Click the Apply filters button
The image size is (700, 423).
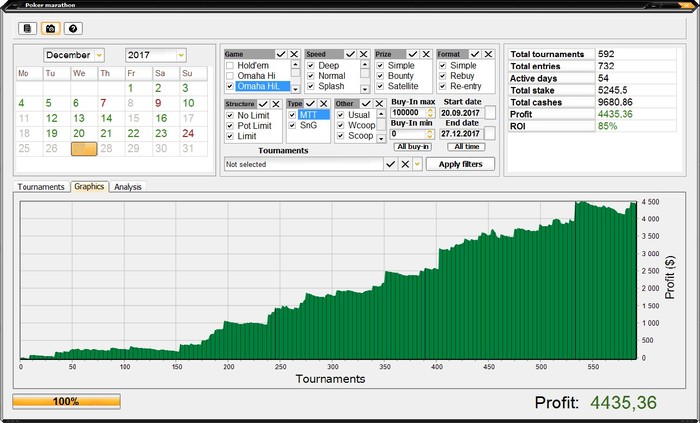pos(460,164)
